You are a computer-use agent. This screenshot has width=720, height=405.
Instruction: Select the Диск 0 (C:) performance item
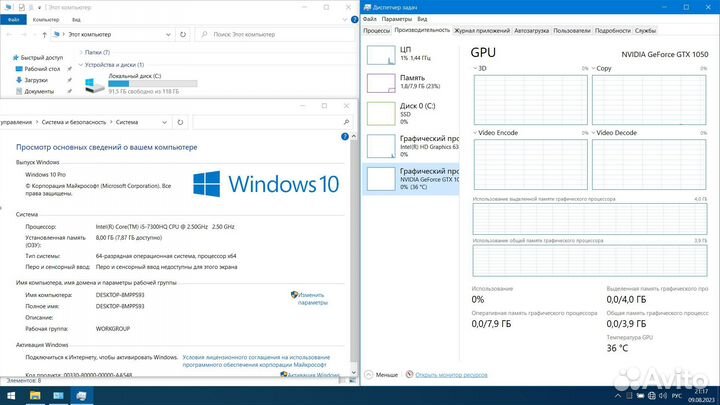pyautogui.click(x=411, y=113)
